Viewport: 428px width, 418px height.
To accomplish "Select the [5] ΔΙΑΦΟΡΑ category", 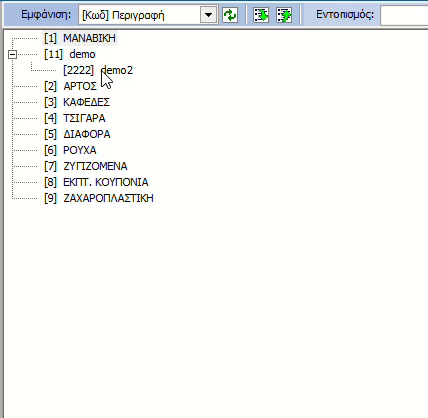I will click(x=77, y=134).
